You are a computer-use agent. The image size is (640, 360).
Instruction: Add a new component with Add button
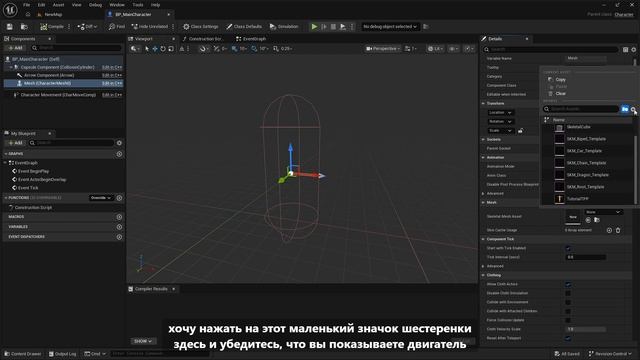(15, 48)
